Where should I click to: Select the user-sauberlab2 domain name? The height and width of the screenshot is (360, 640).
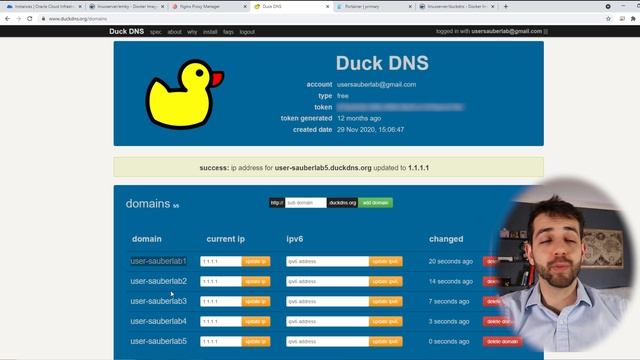[158, 281]
